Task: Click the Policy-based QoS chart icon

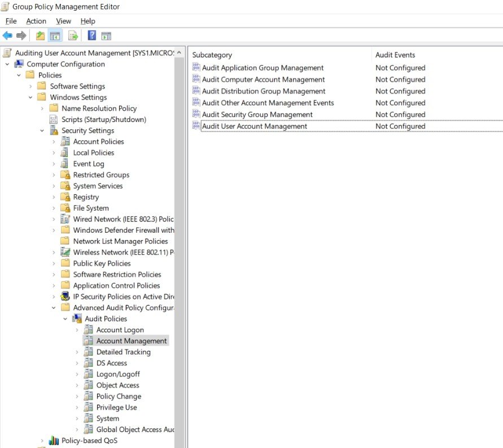Action: [x=54, y=440]
